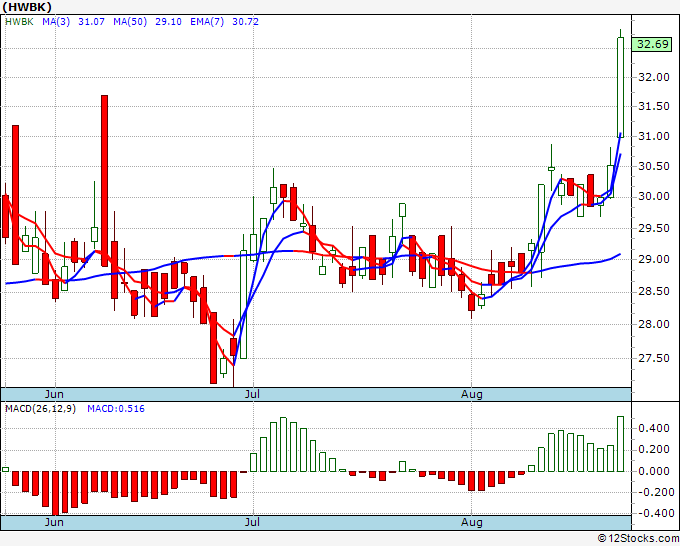Click the 31.50 price axis label
680x546 pixels.
[654, 107]
